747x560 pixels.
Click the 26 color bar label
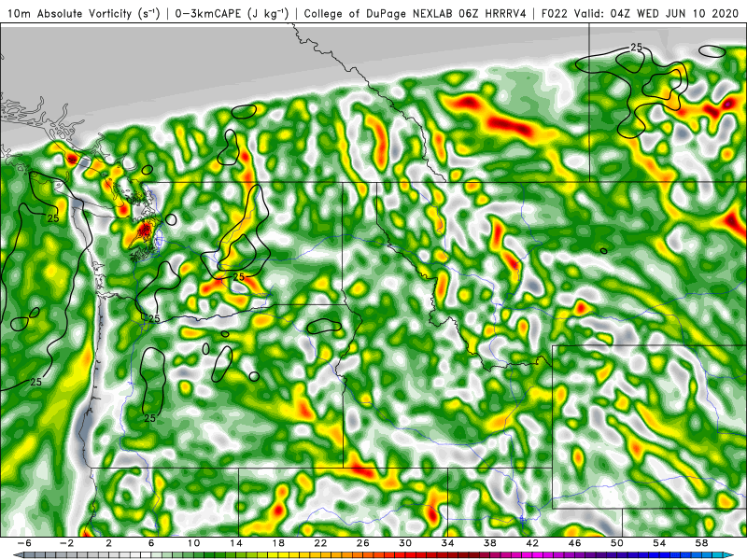[x=363, y=543]
